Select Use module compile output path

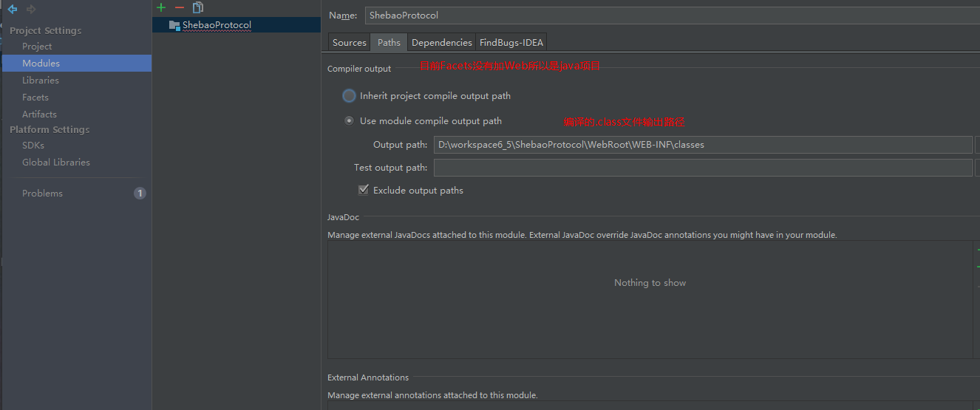click(x=349, y=121)
